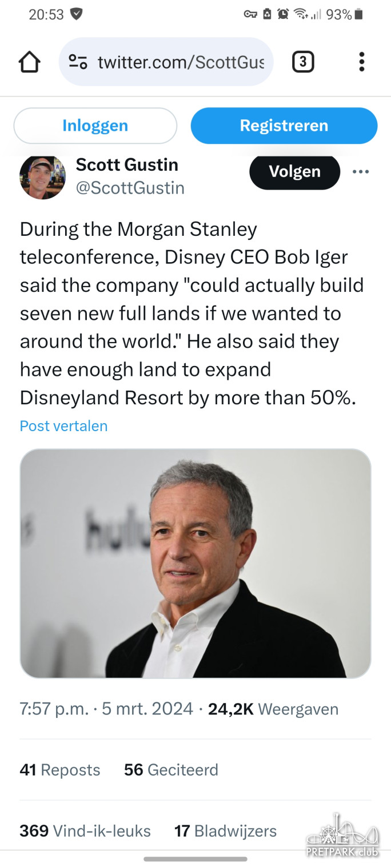Open the Bob Iger photo in tweet
The width and height of the screenshot is (391, 868).
pyautogui.click(x=195, y=563)
